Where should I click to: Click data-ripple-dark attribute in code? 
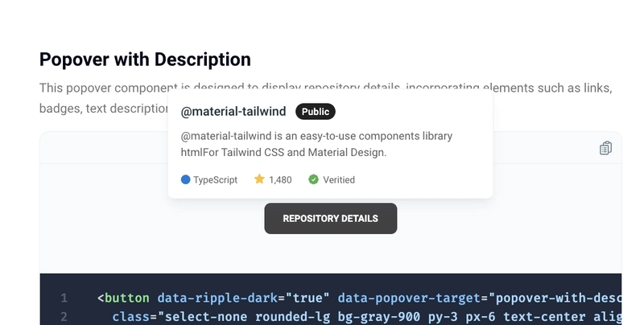pos(217,298)
